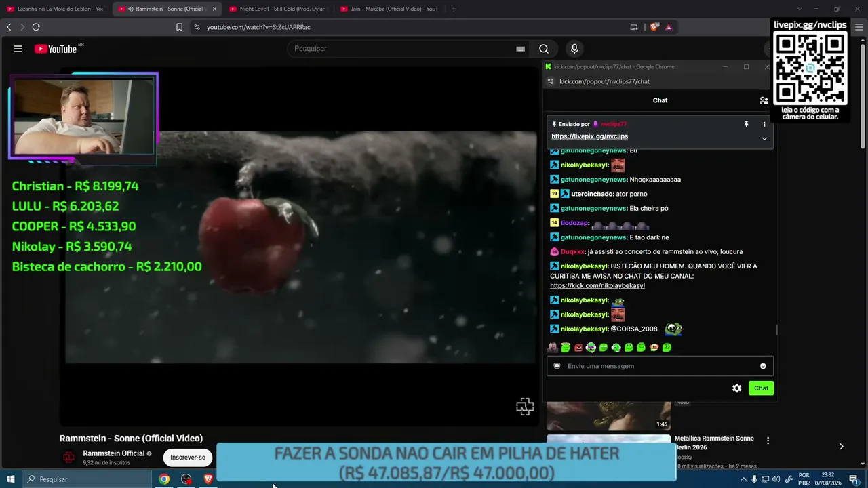Image resolution: width=868 pixels, height=488 pixels.
Task: Click the Kick message input field
Action: tap(660, 366)
